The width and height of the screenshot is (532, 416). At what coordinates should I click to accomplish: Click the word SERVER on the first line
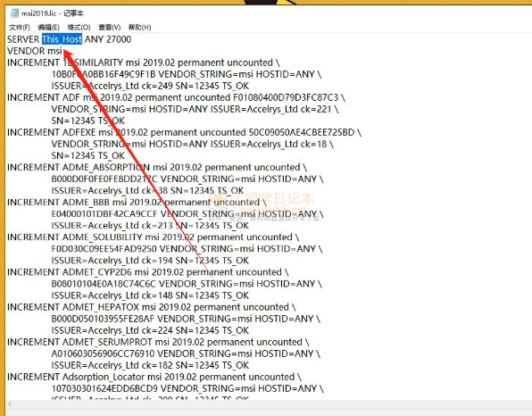(x=23, y=39)
